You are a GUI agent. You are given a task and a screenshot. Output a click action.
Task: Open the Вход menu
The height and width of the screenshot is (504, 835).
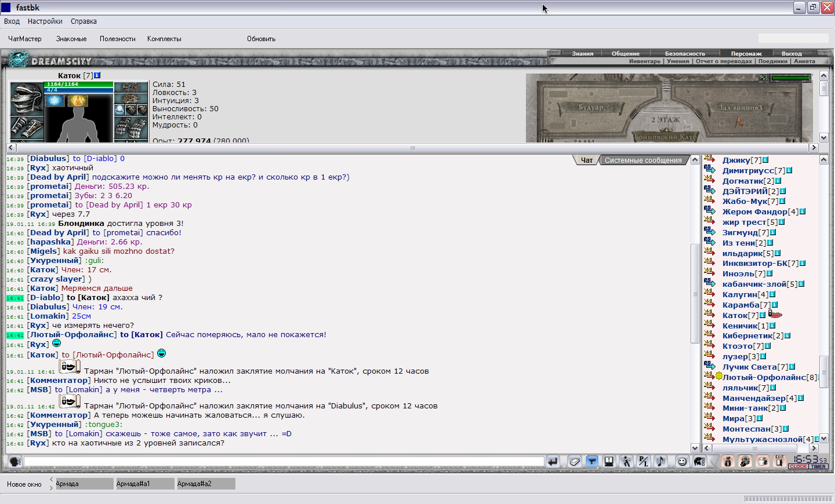(x=12, y=21)
